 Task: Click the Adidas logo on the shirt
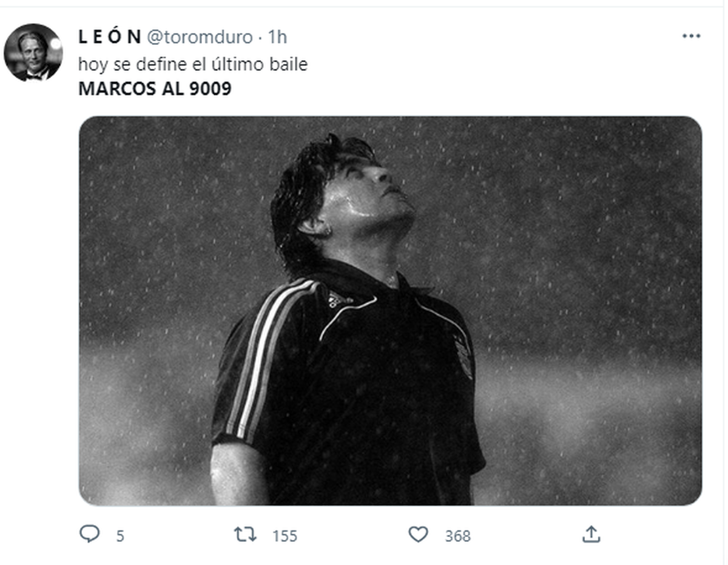pyautogui.click(x=340, y=299)
